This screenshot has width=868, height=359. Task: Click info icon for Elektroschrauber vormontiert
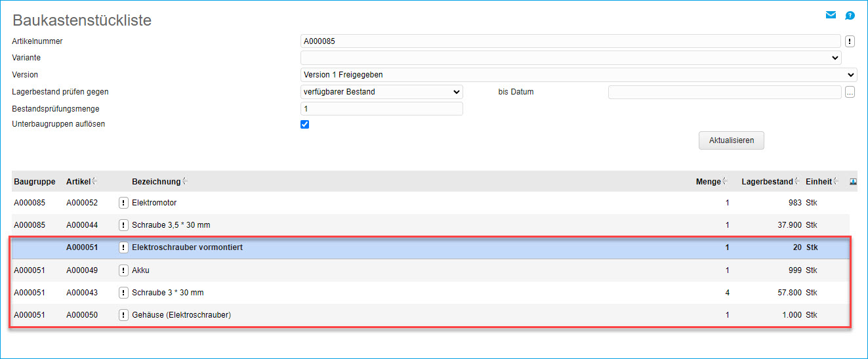point(123,247)
